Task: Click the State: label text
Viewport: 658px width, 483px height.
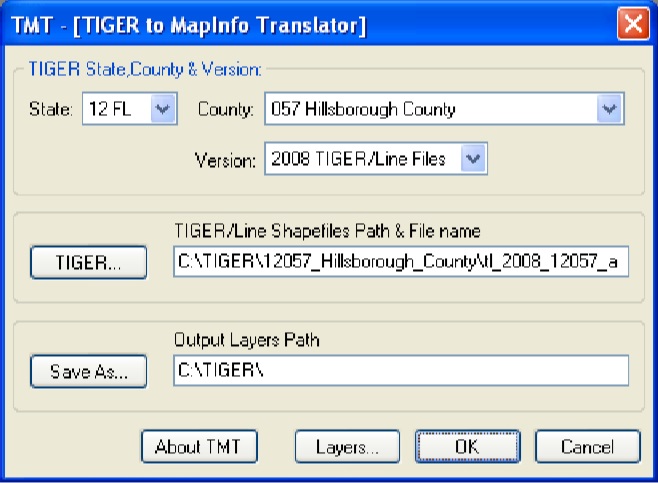Action: click(x=50, y=109)
